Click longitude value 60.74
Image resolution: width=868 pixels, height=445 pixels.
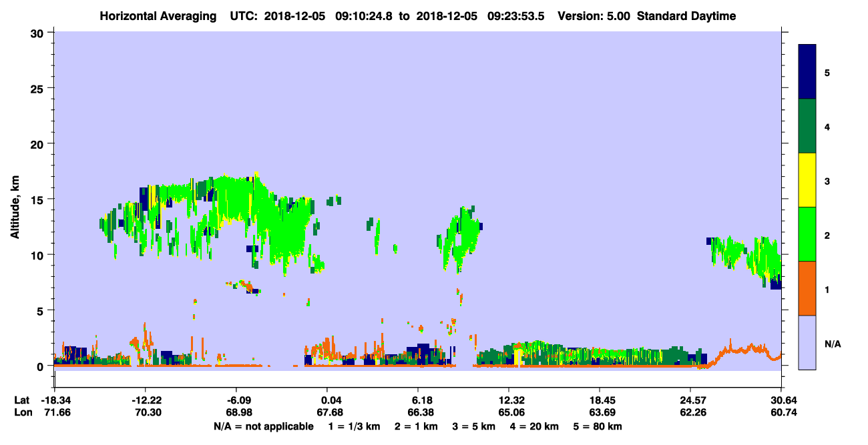pos(784,412)
